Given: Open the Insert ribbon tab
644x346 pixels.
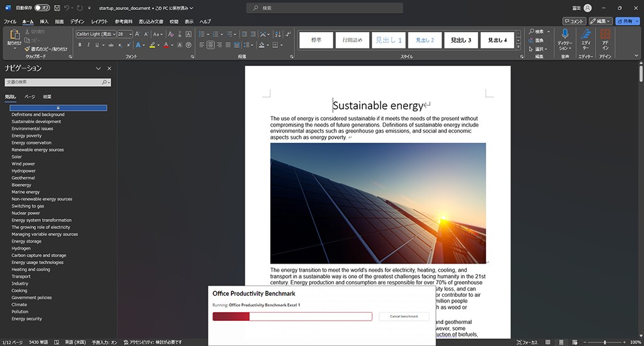Looking at the screenshot, I should [44, 21].
